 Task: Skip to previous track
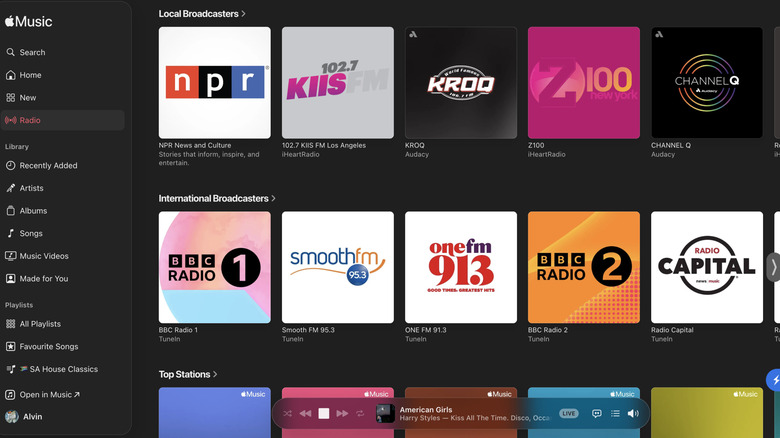pos(305,414)
